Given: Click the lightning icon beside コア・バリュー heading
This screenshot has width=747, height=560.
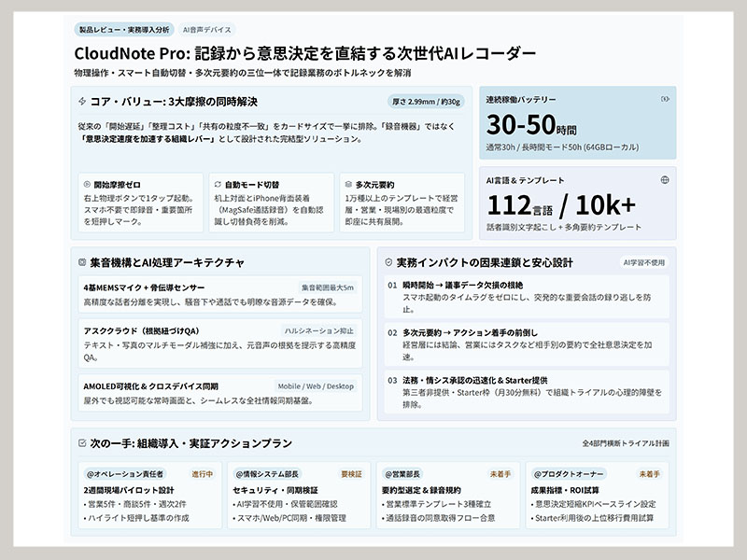Looking at the screenshot, I should click(82, 101).
